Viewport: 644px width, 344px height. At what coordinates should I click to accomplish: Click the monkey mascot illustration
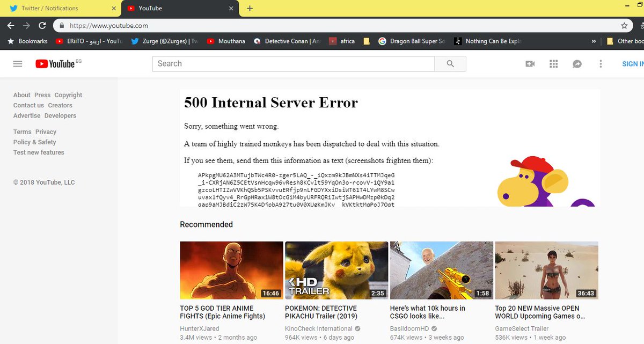(x=546, y=181)
